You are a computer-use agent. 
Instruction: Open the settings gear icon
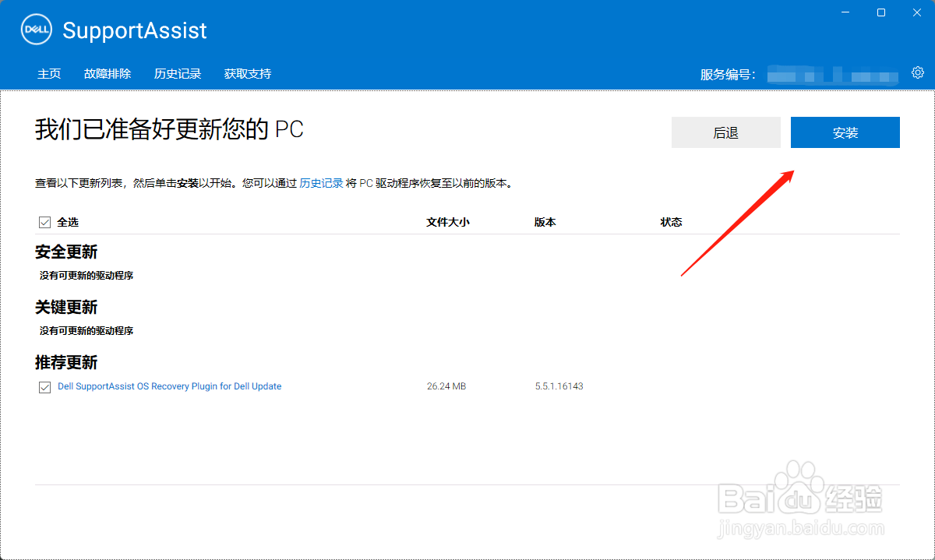click(918, 72)
